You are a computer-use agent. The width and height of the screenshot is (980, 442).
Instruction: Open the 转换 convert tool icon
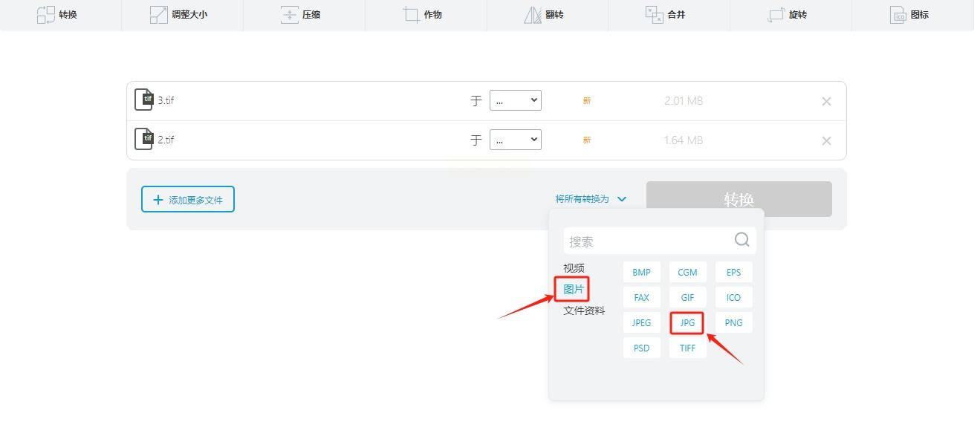click(x=45, y=14)
